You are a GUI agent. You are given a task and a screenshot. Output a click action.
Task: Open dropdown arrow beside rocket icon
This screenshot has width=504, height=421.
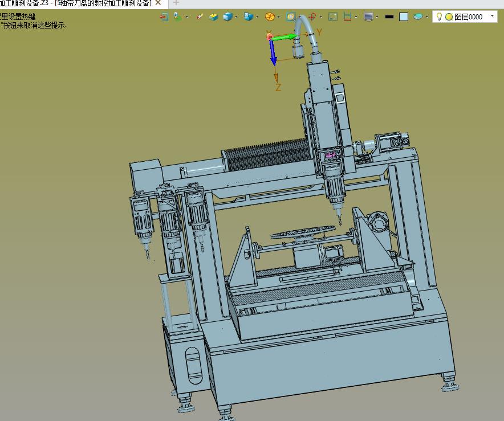point(186,17)
